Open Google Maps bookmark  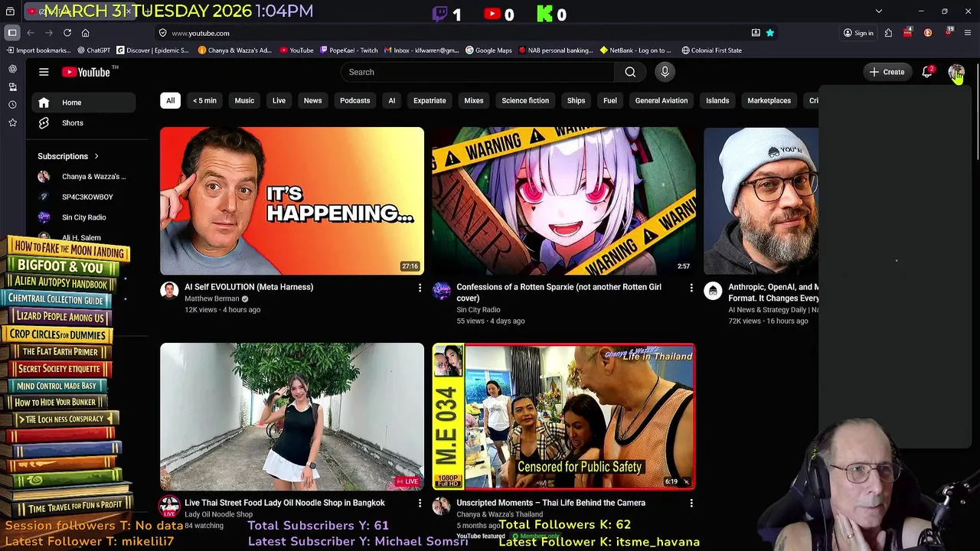[x=488, y=51]
